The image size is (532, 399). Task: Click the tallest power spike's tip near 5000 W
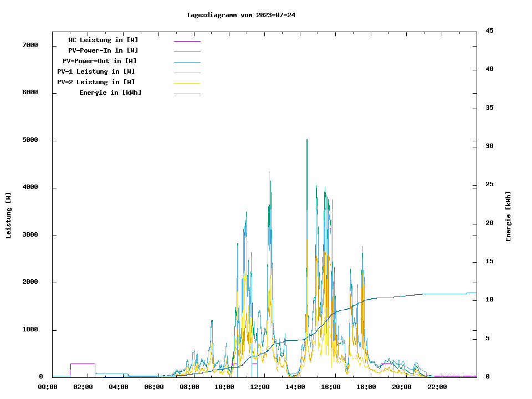(307, 140)
